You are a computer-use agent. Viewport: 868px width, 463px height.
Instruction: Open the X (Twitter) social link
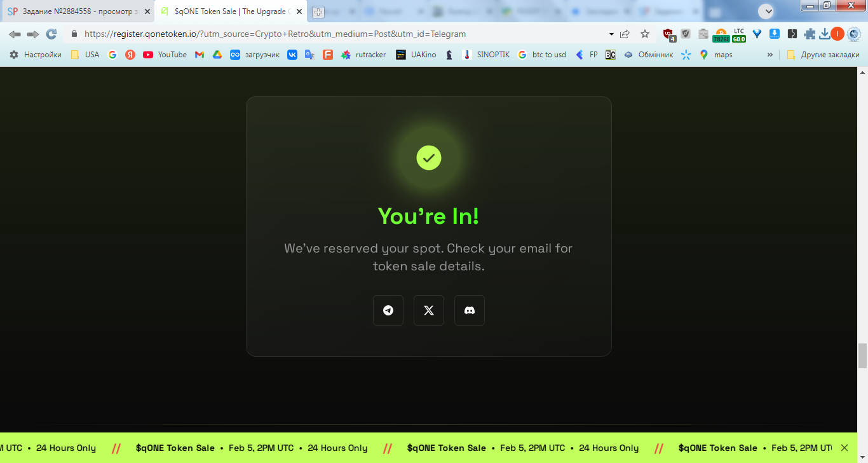tap(429, 310)
